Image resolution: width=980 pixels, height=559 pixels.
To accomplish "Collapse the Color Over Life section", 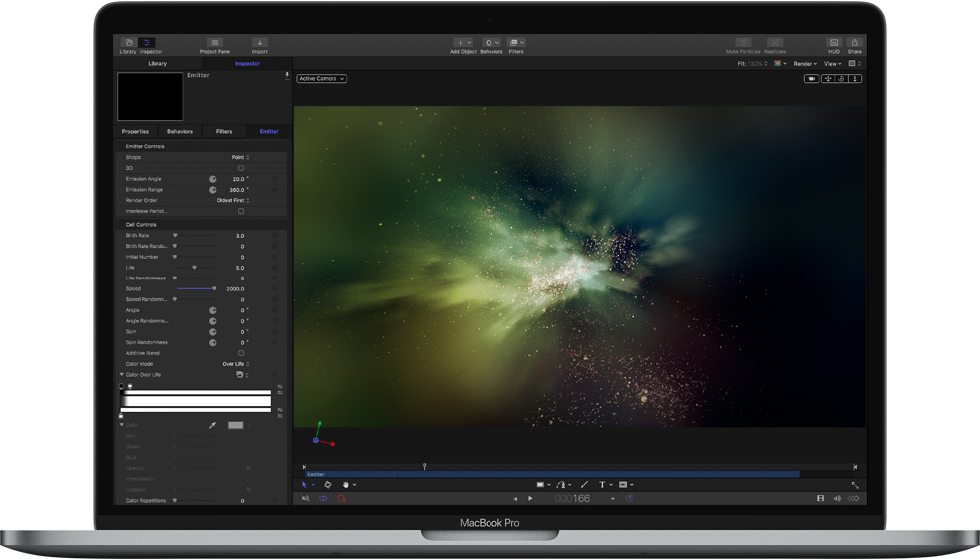I will (x=122, y=375).
